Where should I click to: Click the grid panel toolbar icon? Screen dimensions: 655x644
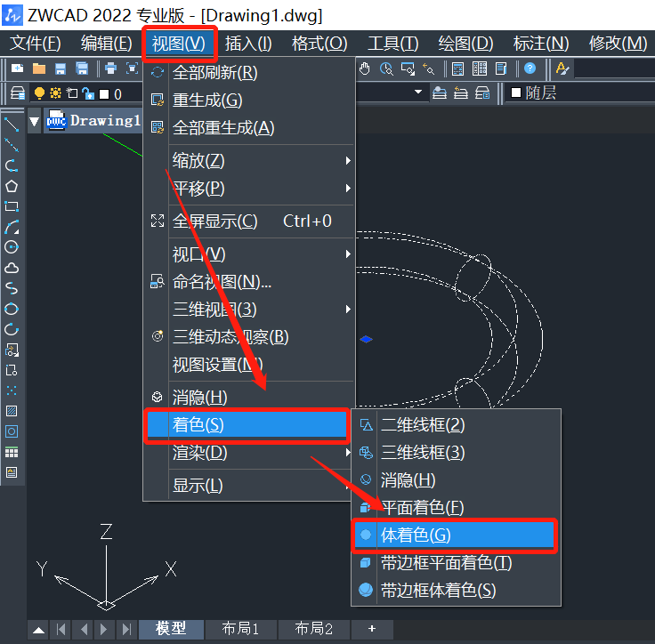480,68
